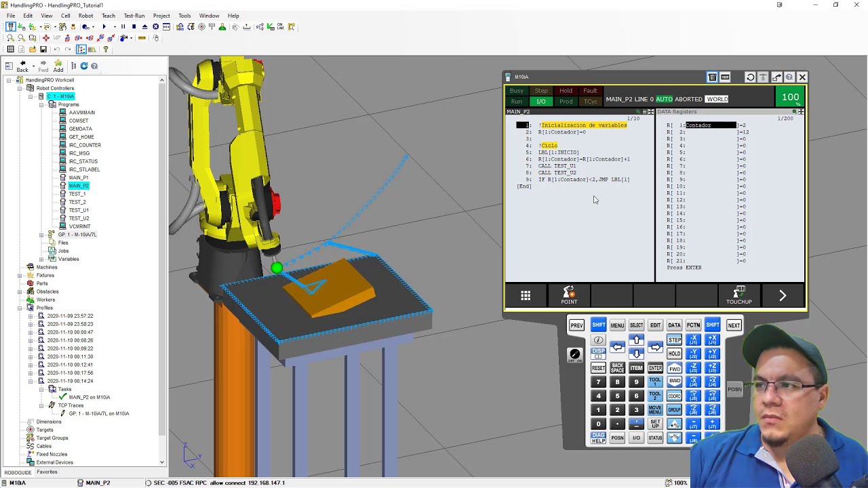Click the 100 speed override indicator
868x488 pixels.
(x=790, y=97)
